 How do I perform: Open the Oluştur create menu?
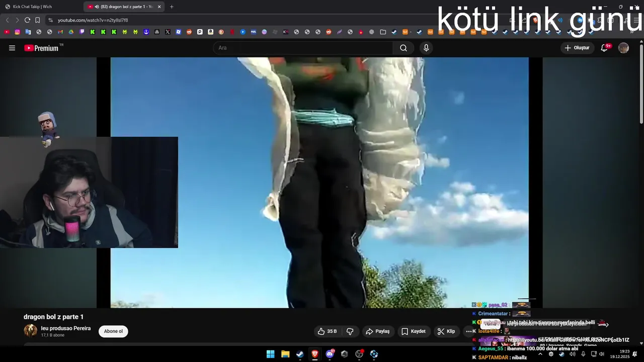pyautogui.click(x=577, y=48)
